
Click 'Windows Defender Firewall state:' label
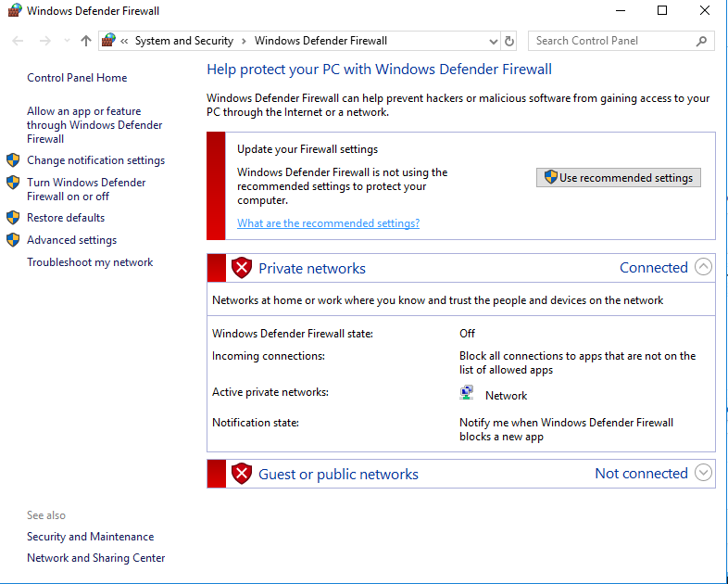293,334
